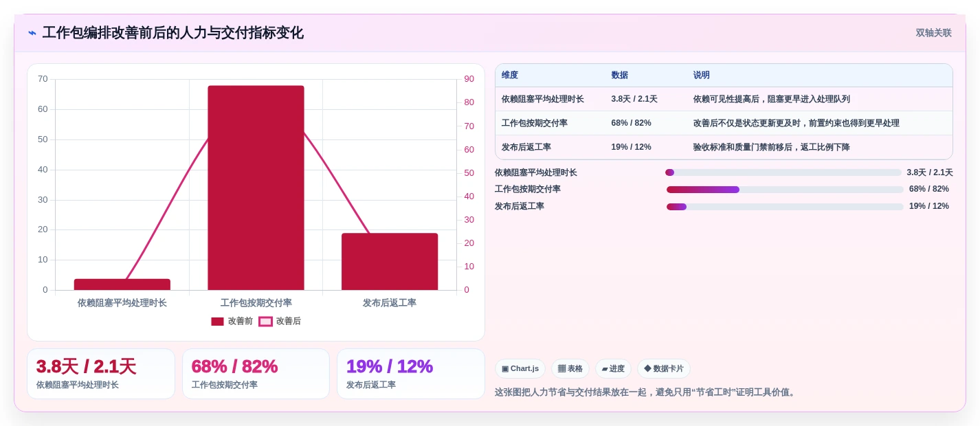Screen dimensions: 980x426
Task: Click left axis value 70
Action: coord(43,79)
